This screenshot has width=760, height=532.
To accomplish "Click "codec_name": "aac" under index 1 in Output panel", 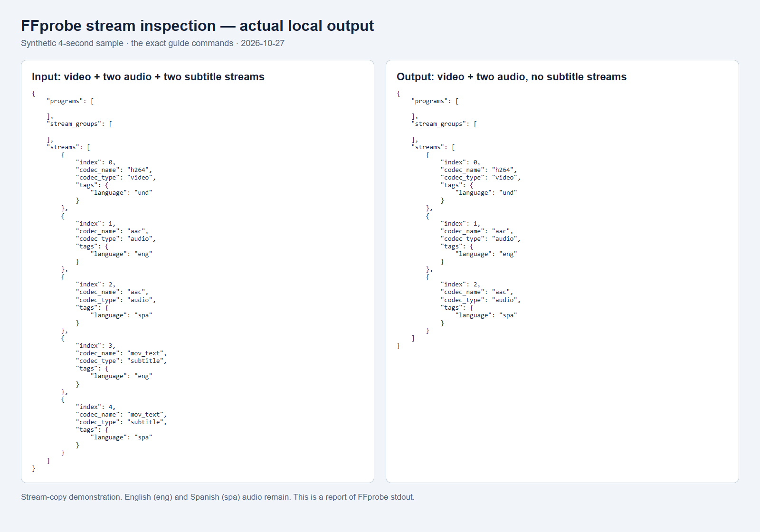I will (x=477, y=231).
